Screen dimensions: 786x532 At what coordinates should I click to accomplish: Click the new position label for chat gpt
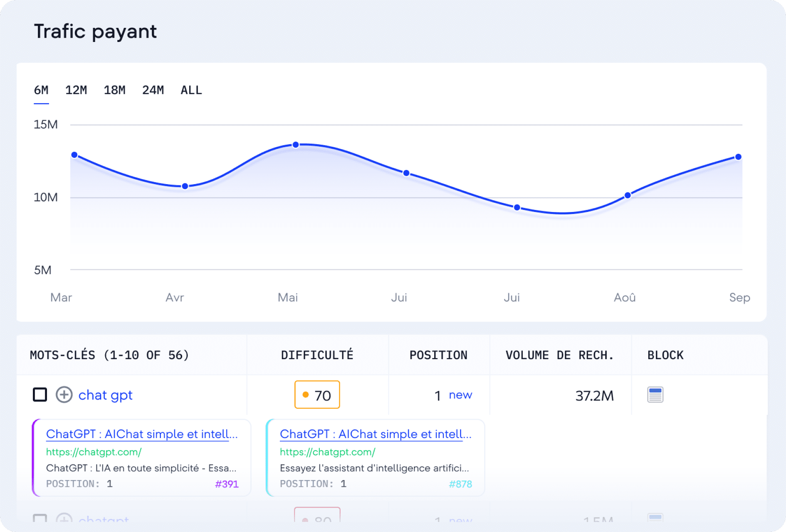(x=460, y=395)
